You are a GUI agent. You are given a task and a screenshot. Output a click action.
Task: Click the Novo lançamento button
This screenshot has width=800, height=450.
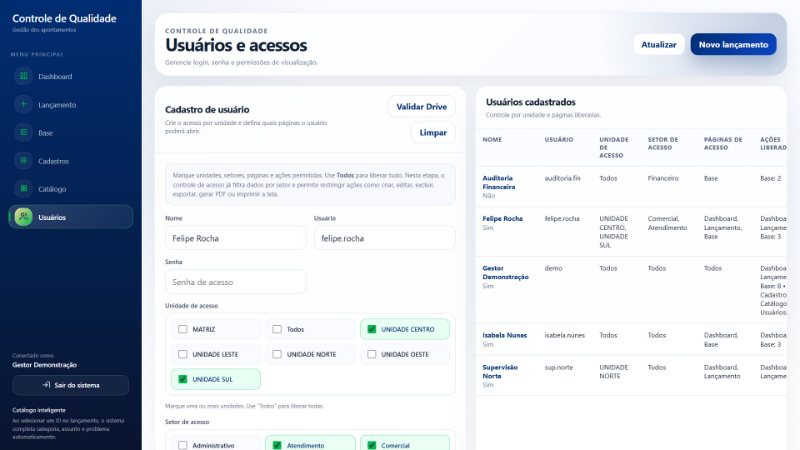733,44
